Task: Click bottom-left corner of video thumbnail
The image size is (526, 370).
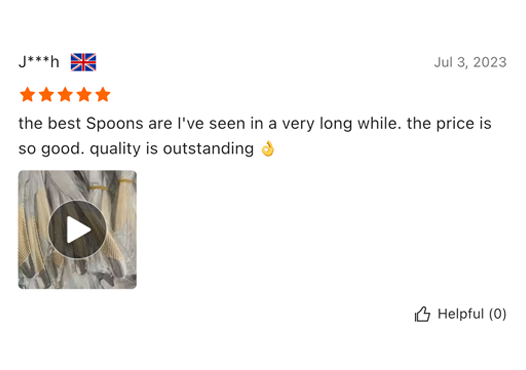Action: [x=29, y=278]
